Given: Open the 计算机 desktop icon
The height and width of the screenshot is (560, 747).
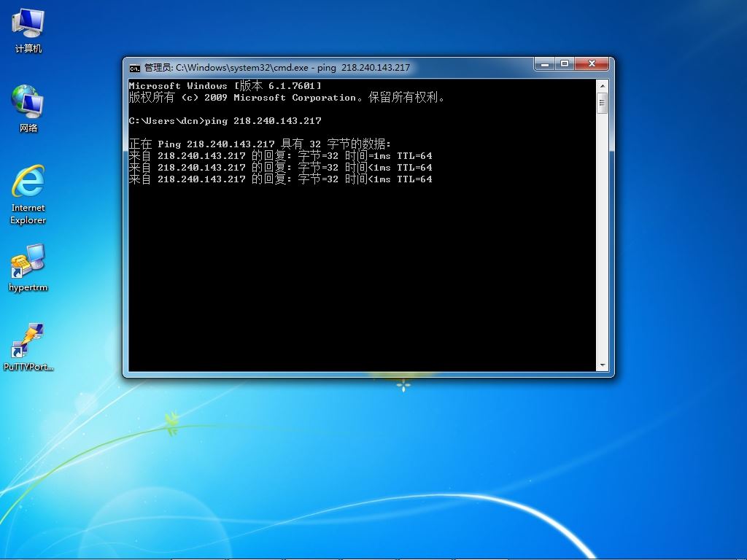Looking at the screenshot, I should click(x=28, y=31).
